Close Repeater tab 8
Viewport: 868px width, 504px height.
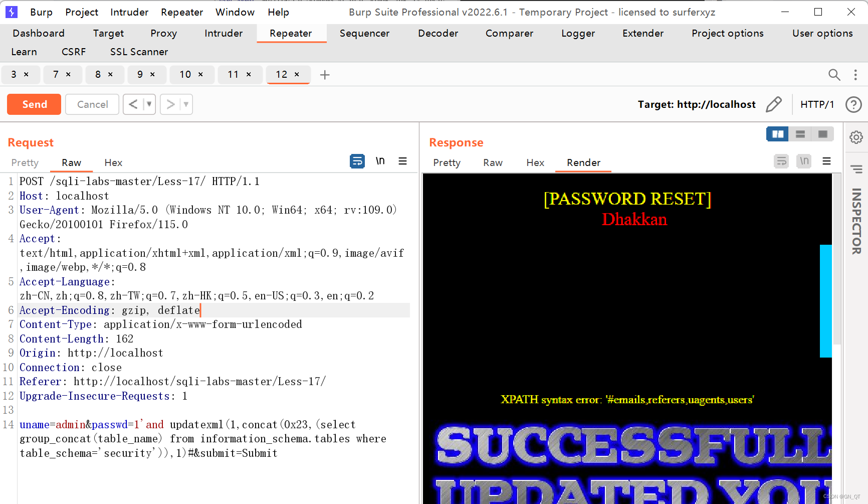pyautogui.click(x=110, y=74)
